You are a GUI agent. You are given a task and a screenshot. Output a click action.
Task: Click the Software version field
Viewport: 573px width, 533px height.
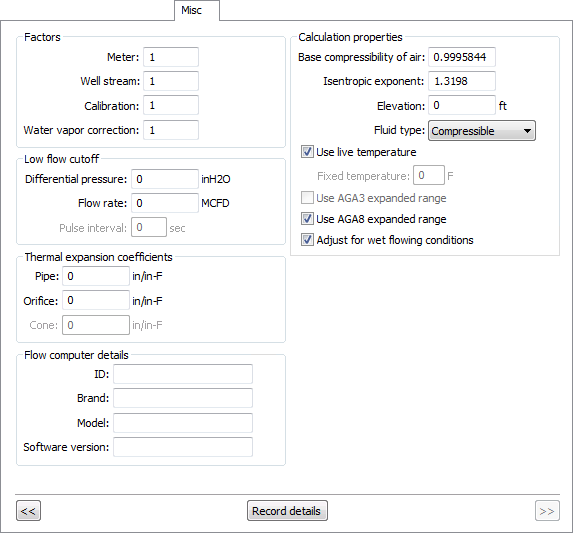[183, 447]
